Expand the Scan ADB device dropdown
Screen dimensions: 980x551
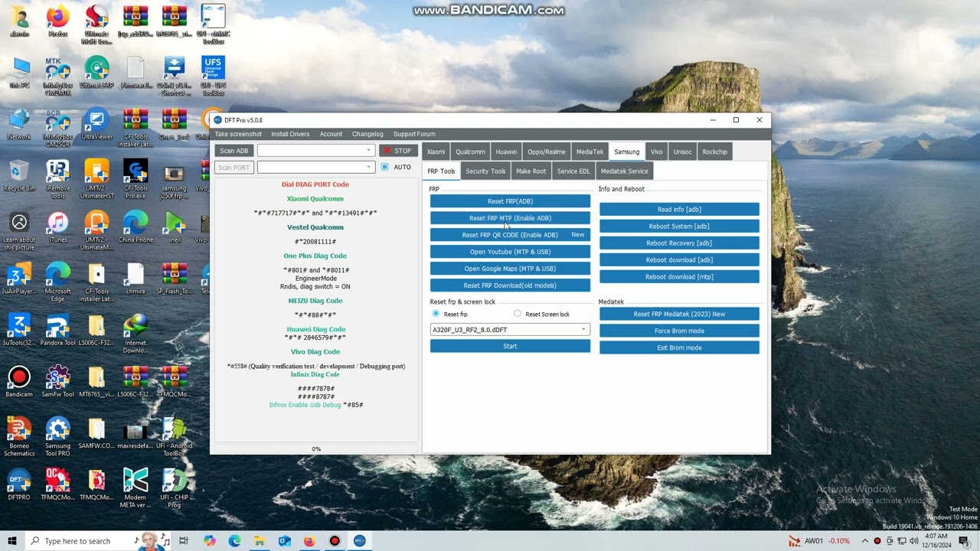tap(368, 151)
